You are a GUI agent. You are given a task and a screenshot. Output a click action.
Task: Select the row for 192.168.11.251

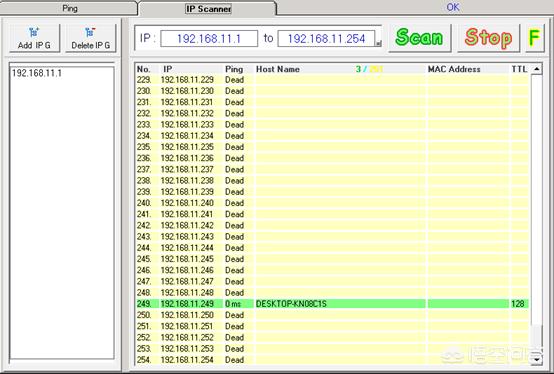pyautogui.click(x=332, y=326)
